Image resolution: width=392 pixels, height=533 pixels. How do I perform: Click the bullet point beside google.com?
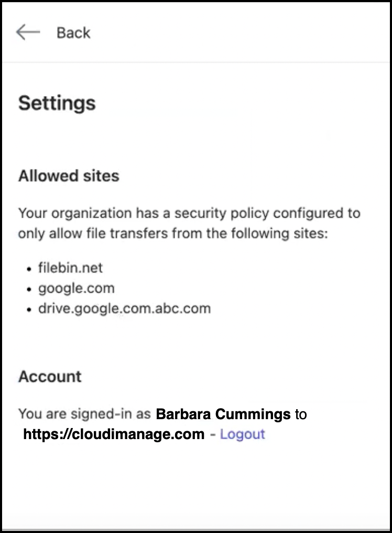point(29,289)
